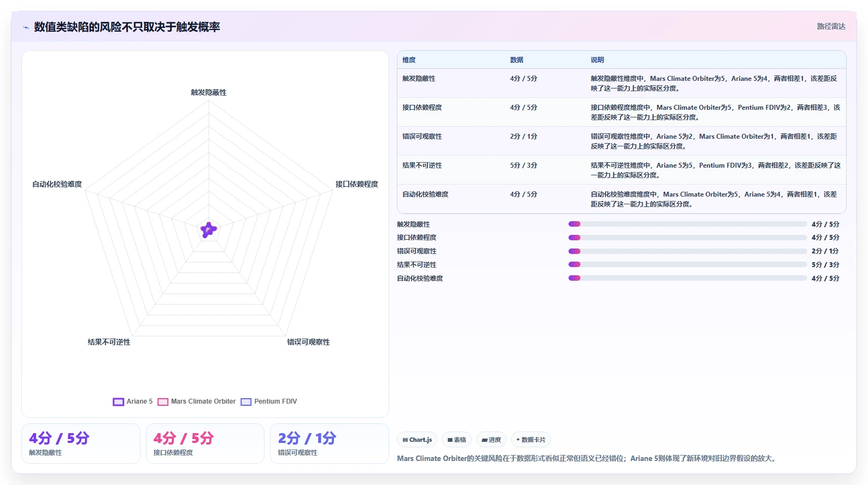Click the 4分 / 5分 card labeled 触发隐蔽性
The width and height of the screenshot is (868, 485).
pyautogui.click(x=81, y=443)
